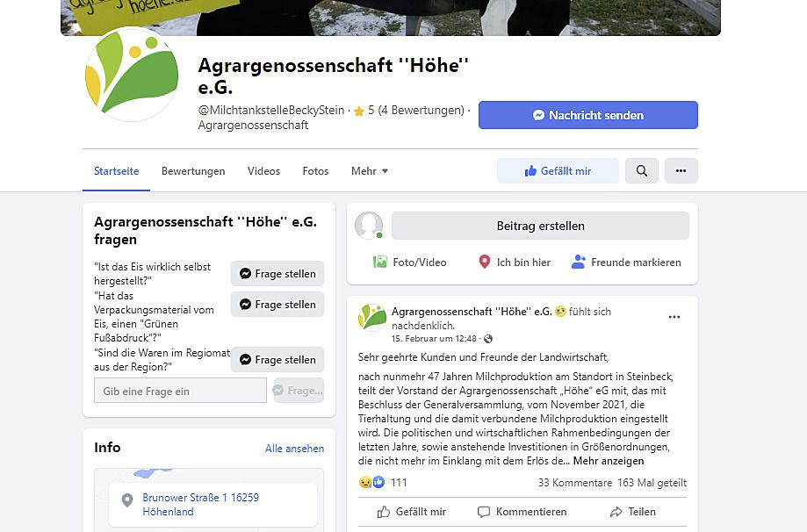Expand the Mehr dropdown in navigation
This screenshot has height=532, width=807.
370,171
